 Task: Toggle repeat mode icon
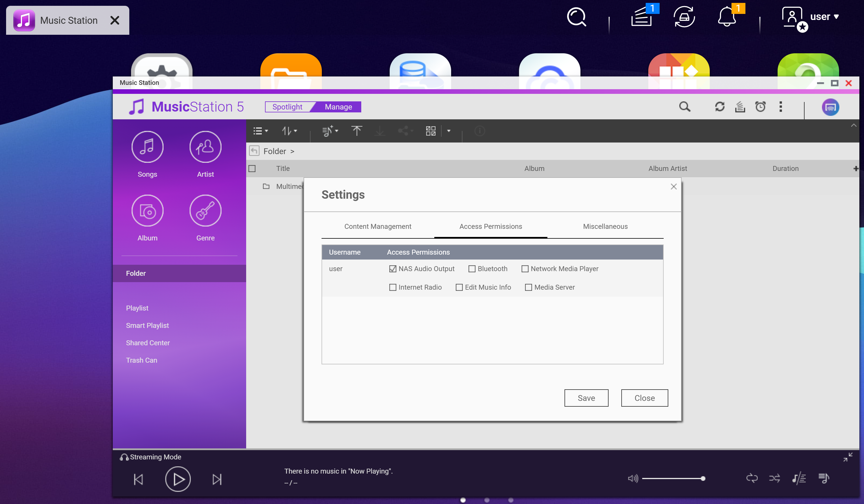752,478
